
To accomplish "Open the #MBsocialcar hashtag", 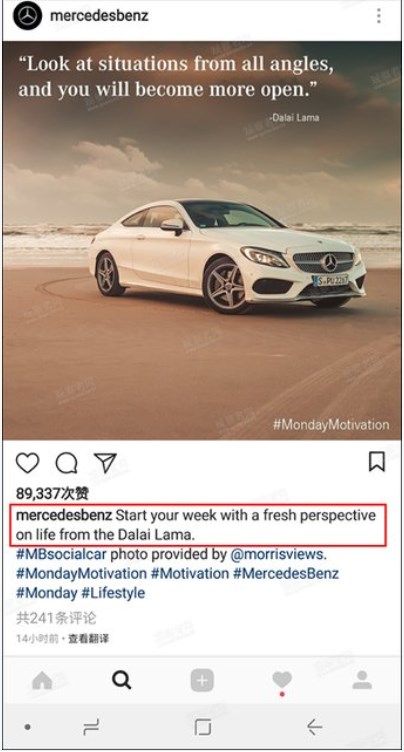I will (x=61, y=554).
